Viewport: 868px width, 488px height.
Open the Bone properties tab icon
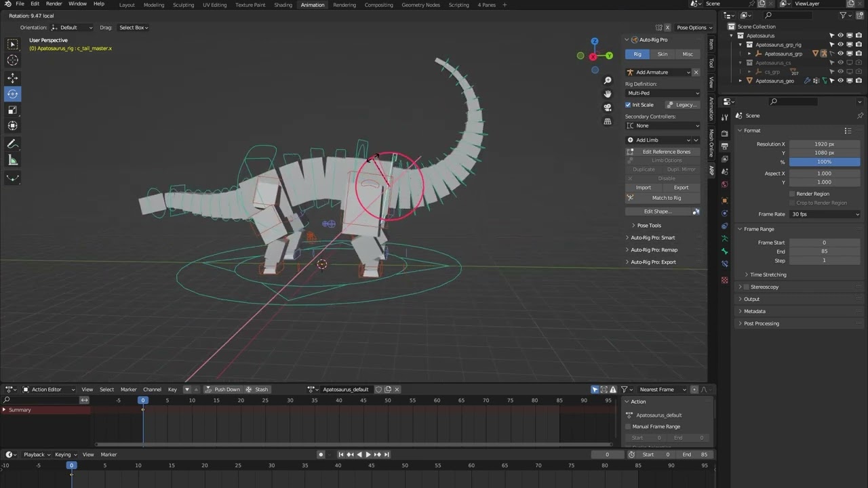tap(725, 251)
